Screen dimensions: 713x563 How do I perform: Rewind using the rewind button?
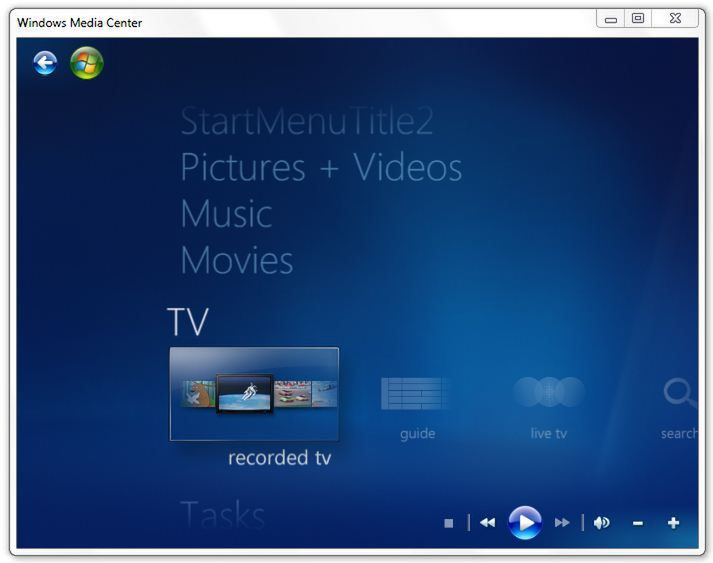(x=487, y=523)
